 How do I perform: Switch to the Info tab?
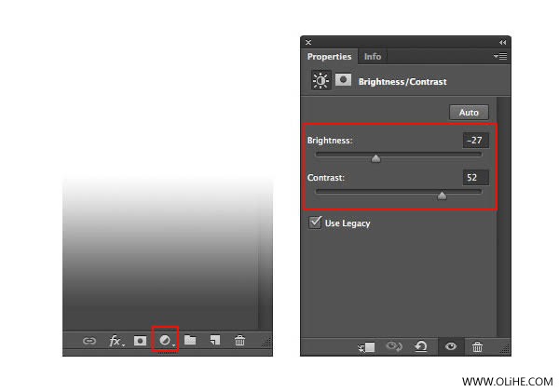(373, 56)
